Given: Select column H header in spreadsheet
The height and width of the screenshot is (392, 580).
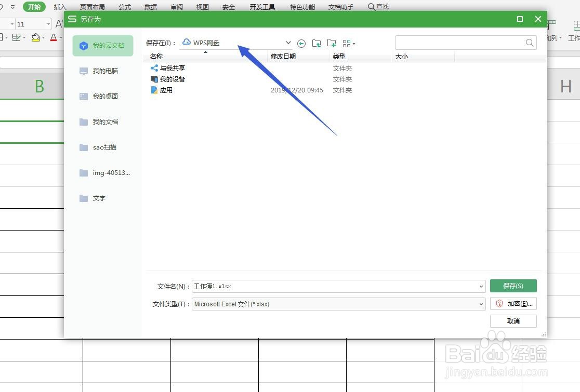Looking at the screenshot, I should coord(565,87).
